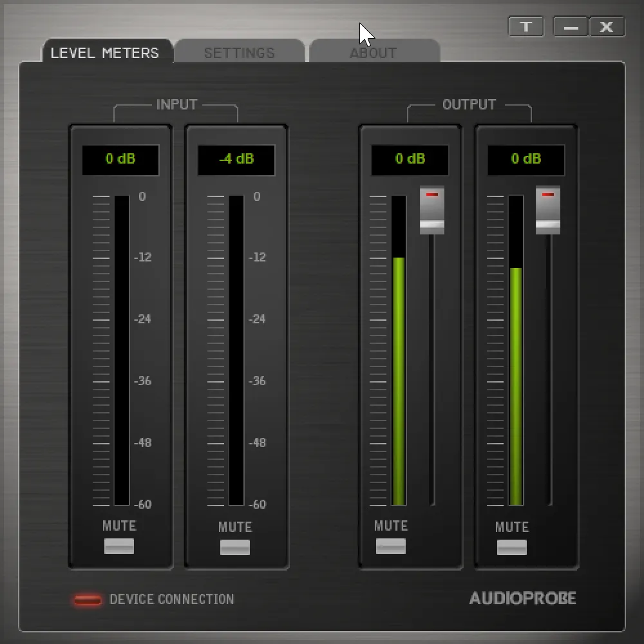
Task: Click the first output 0 dB readout
Action: [410, 160]
